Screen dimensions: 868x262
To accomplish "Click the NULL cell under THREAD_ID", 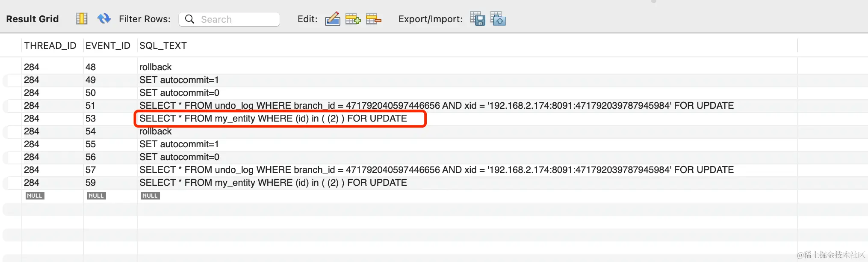I will pos(35,196).
